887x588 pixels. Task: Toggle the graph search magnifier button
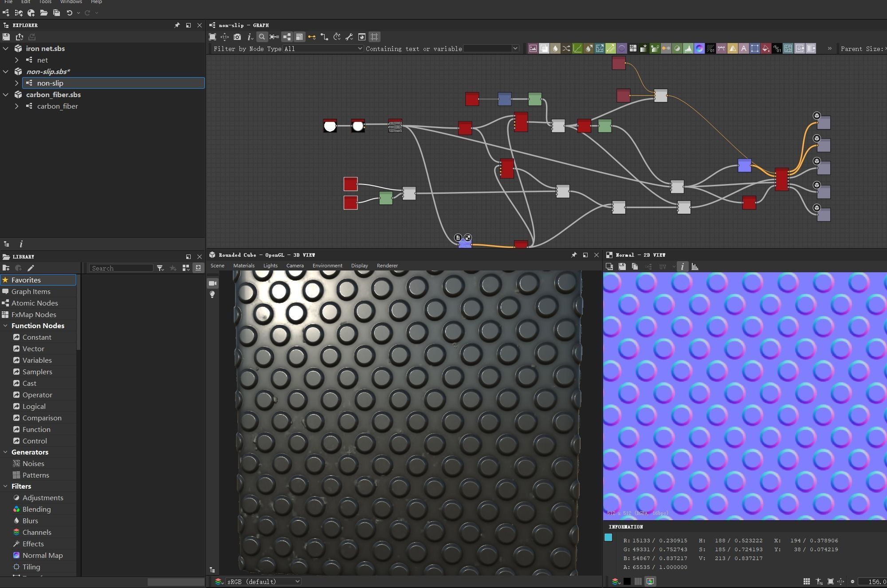point(262,37)
